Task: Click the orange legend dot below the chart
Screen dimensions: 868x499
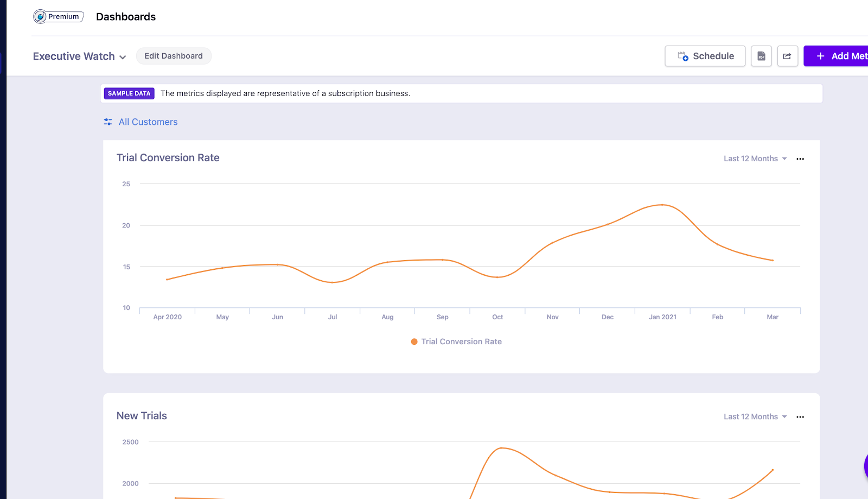Action: 414,342
